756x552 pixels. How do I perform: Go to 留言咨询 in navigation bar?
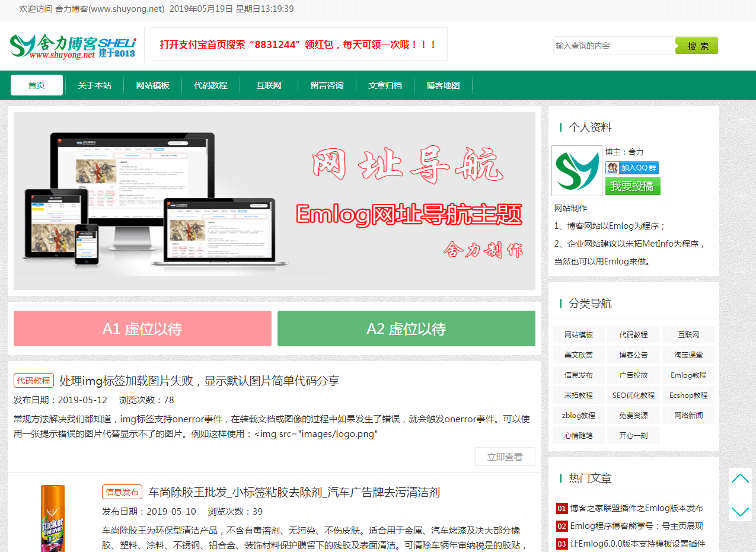click(x=327, y=85)
